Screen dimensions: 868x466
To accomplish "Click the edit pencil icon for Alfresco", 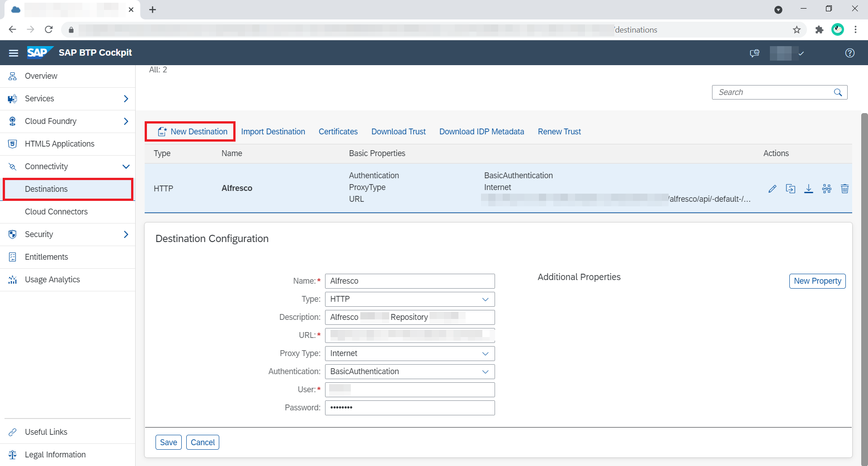I will [772, 189].
